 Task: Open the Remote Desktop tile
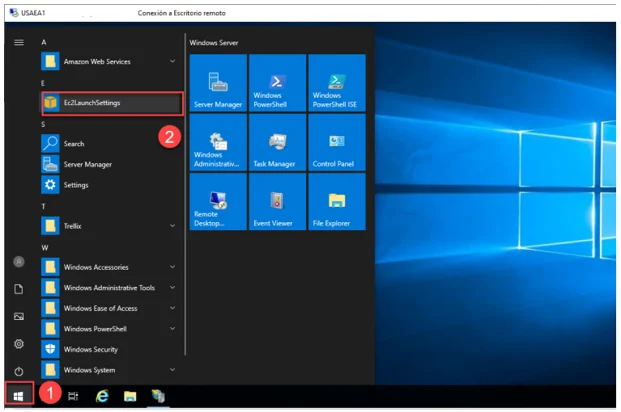218,202
